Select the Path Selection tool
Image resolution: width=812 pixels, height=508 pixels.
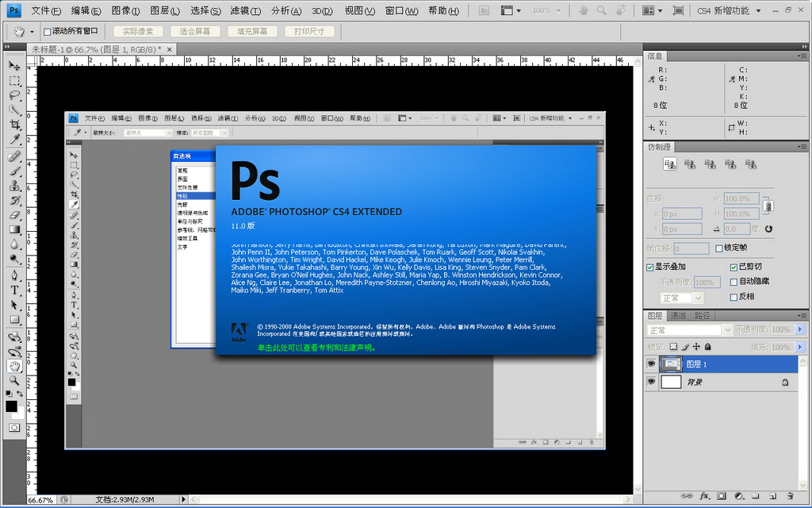pyautogui.click(x=14, y=305)
